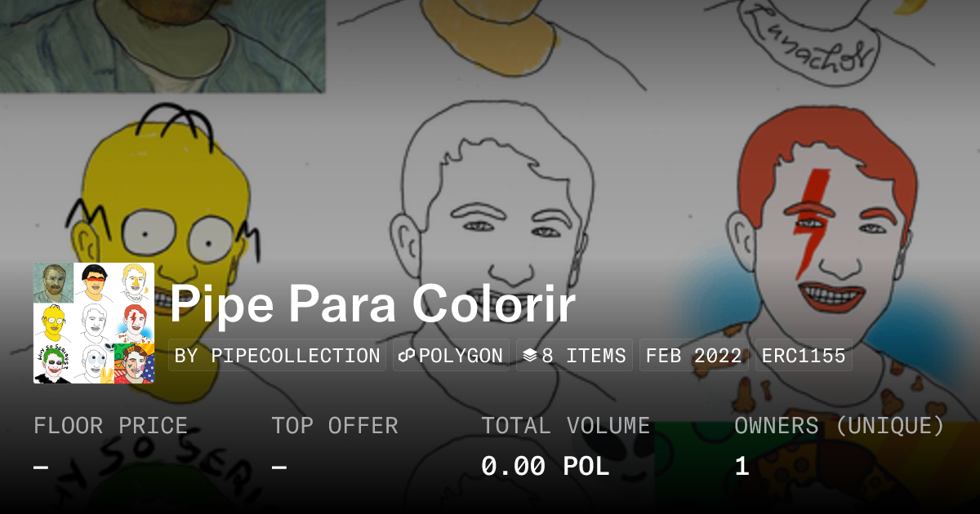Click the Polygon chain-link icon
Screen dimensions: 980x514
pyautogui.click(x=408, y=356)
